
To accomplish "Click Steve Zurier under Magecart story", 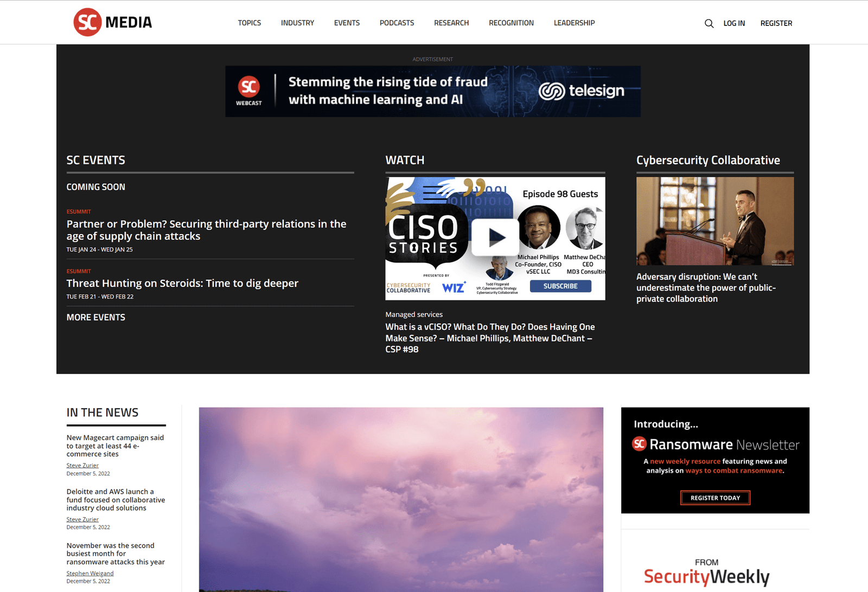I will click(x=82, y=466).
